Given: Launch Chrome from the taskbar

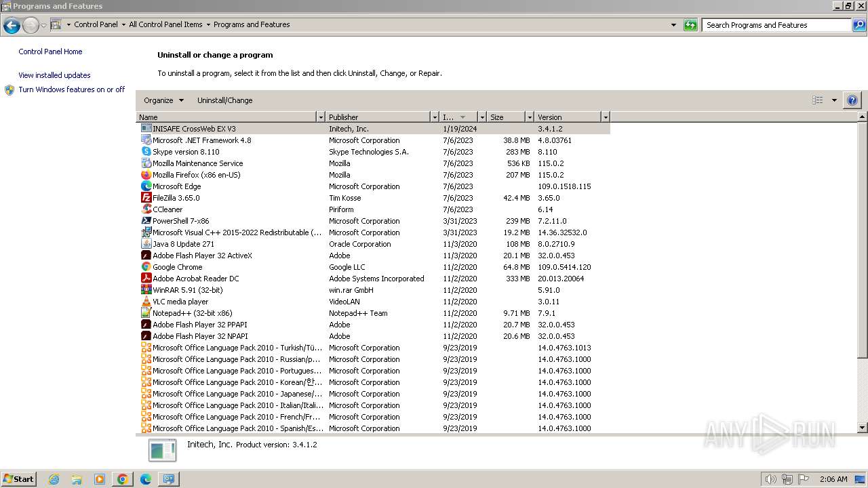Looking at the screenshot, I should (x=123, y=479).
